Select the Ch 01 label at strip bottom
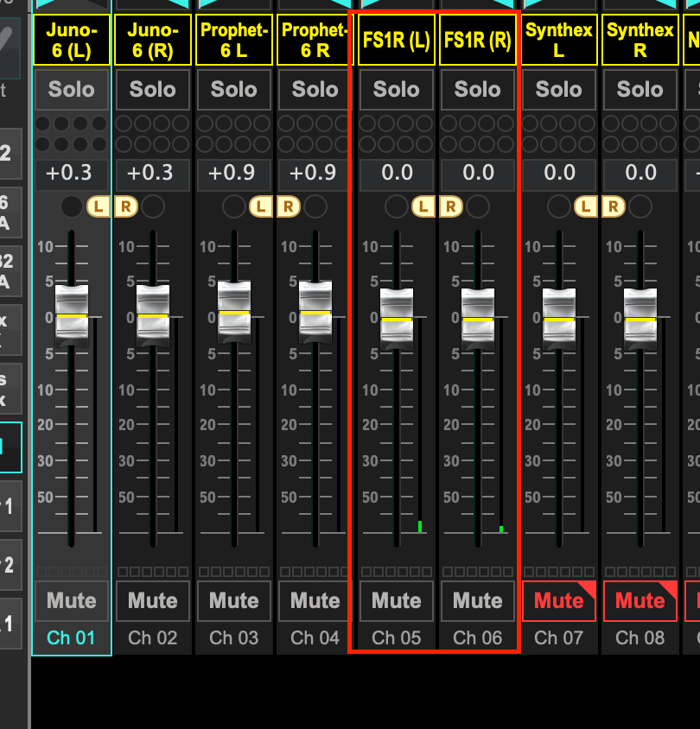The height and width of the screenshot is (729, 700). pyautogui.click(x=71, y=637)
